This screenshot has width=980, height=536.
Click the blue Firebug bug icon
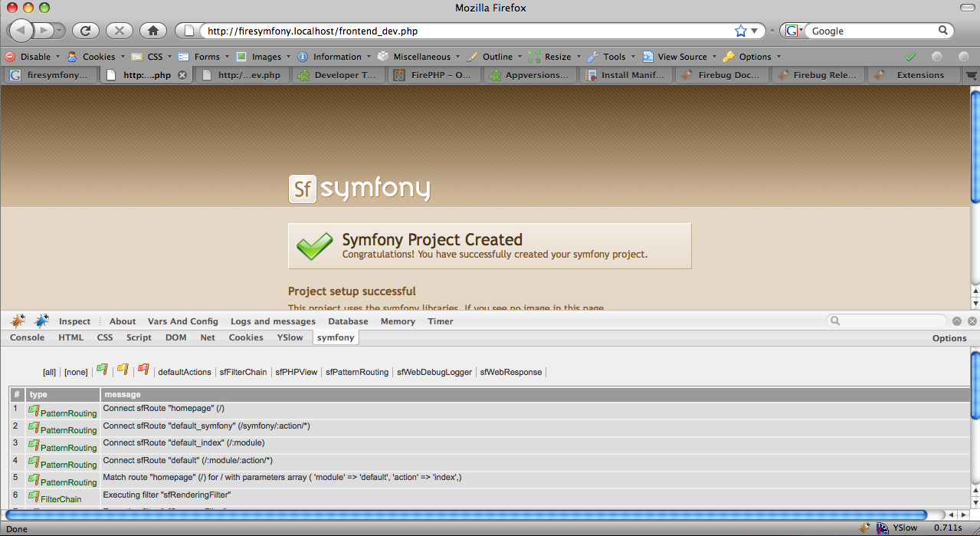click(41, 321)
